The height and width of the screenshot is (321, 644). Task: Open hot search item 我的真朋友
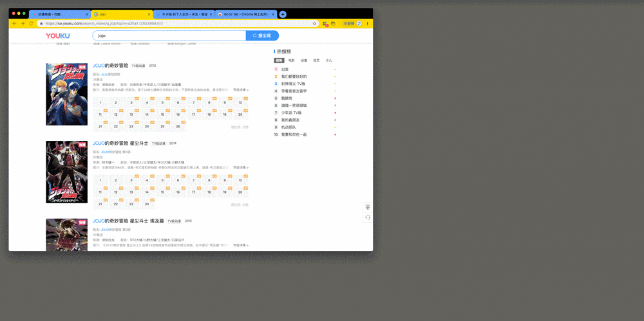[290, 120]
